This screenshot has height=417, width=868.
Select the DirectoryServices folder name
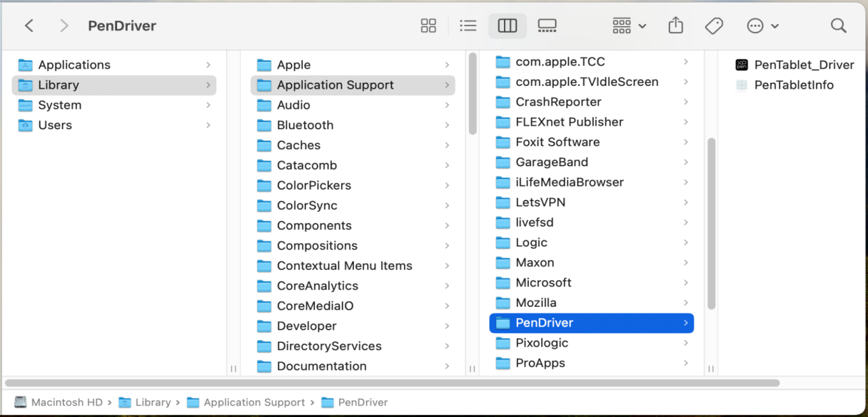coord(329,346)
